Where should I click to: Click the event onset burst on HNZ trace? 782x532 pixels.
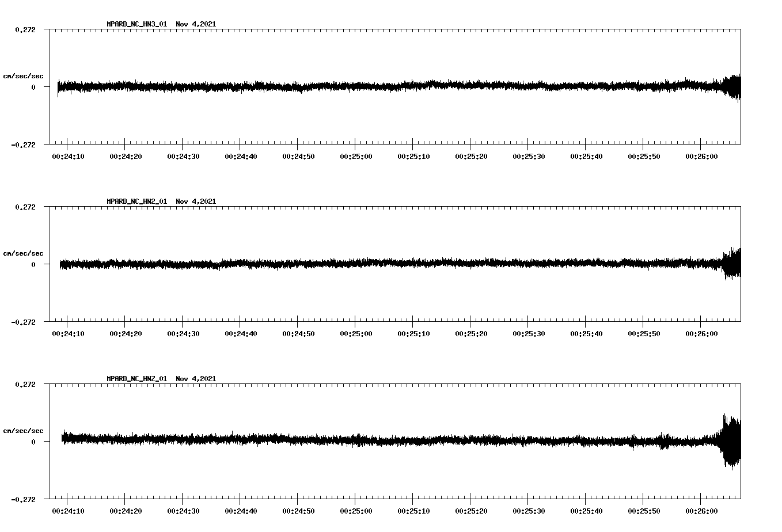(x=730, y=441)
